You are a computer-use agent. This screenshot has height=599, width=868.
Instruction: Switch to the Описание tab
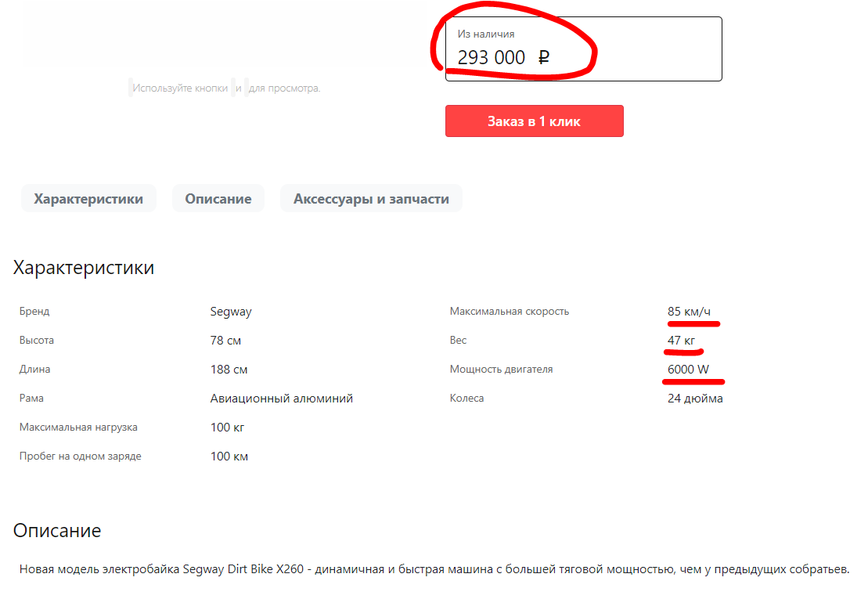218,199
